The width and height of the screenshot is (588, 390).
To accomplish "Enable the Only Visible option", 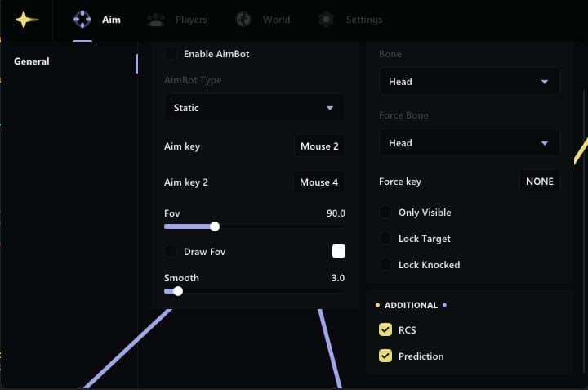I will pos(385,213).
